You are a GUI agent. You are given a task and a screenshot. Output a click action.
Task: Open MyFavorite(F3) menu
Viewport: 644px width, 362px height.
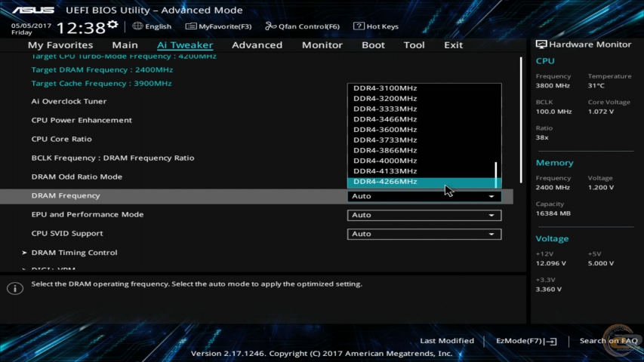point(225,26)
